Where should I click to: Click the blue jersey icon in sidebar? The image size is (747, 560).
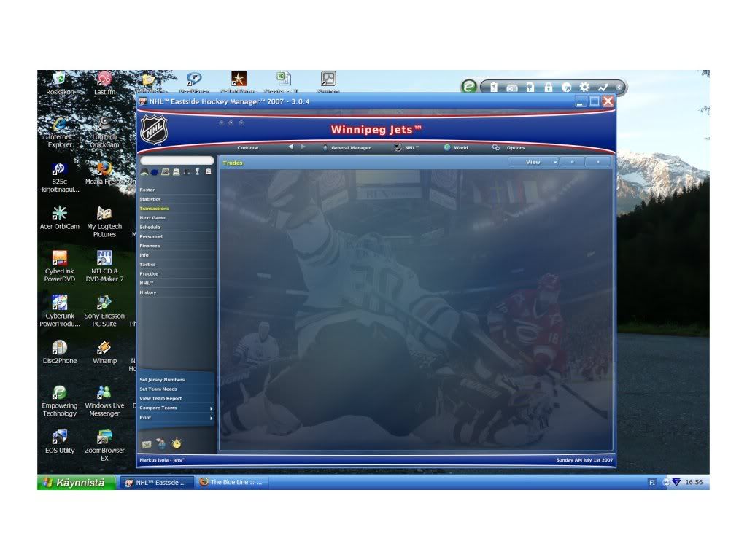pyautogui.click(x=155, y=172)
